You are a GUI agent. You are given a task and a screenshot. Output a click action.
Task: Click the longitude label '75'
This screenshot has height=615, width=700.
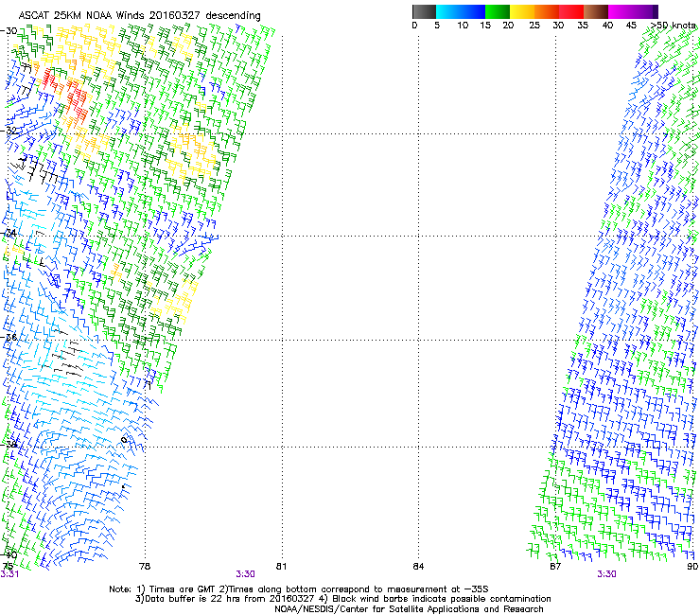[x=8, y=567]
